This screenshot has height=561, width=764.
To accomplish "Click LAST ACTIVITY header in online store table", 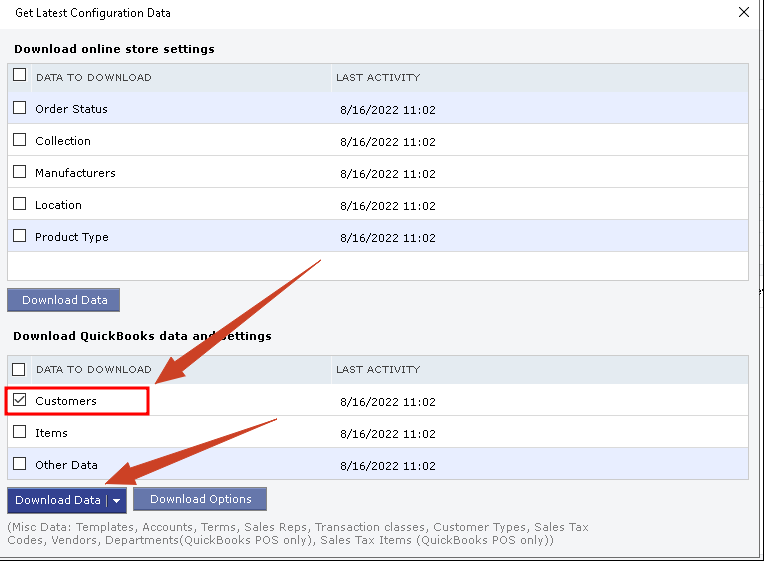I will (x=378, y=77).
